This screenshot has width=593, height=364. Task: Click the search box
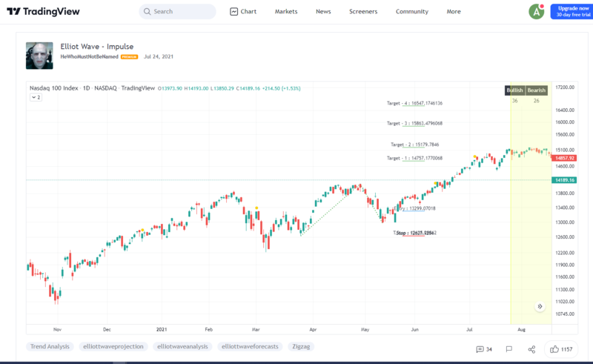point(178,12)
